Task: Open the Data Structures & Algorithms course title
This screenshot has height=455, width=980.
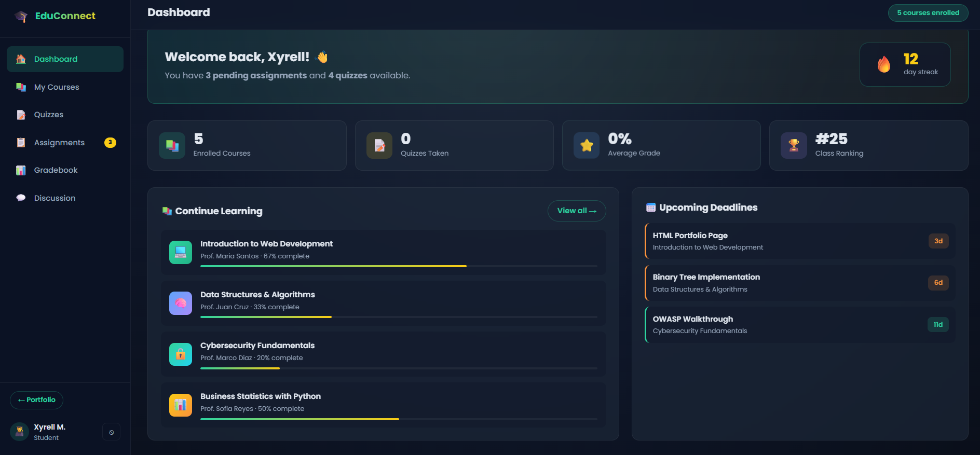Action: coord(257,295)
